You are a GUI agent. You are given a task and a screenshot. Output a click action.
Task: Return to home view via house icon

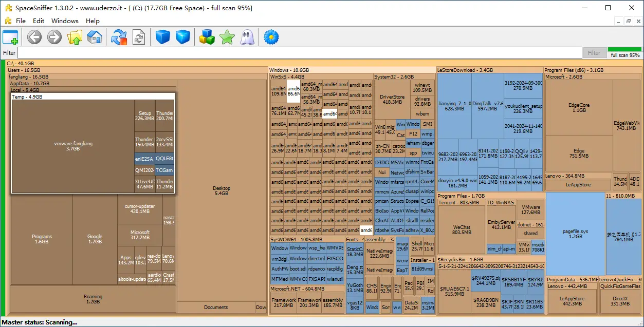tap(95, 37)
